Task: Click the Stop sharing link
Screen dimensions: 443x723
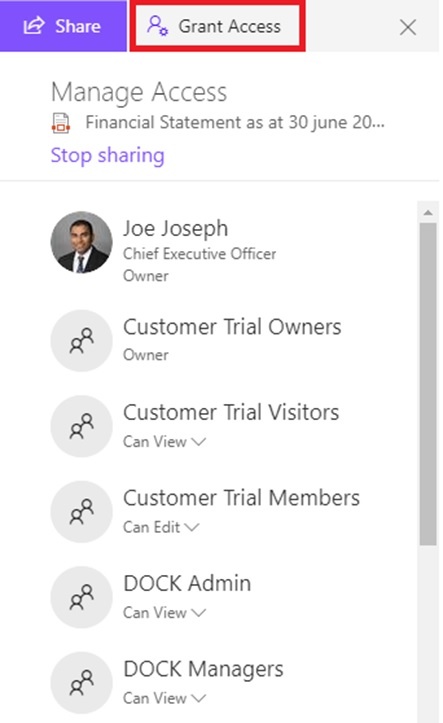Action: point(107,155)
